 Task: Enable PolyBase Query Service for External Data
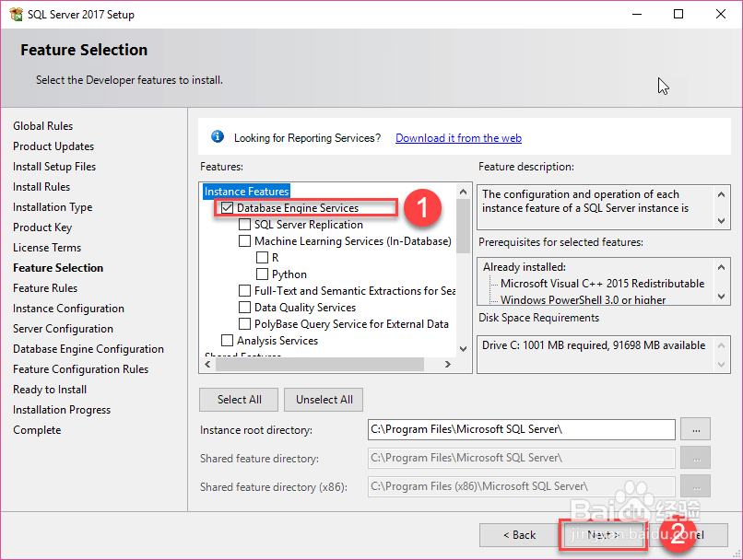pos(244,324)
